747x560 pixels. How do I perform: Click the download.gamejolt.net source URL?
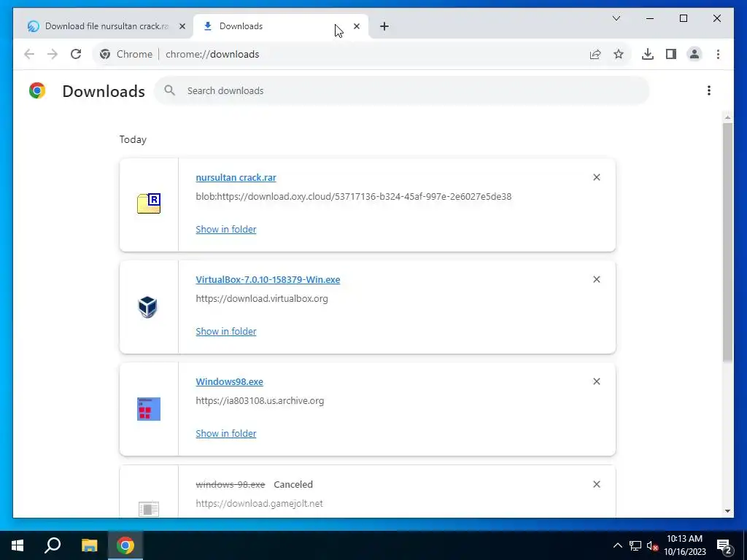pyautogui.click(x=259, y=503)
